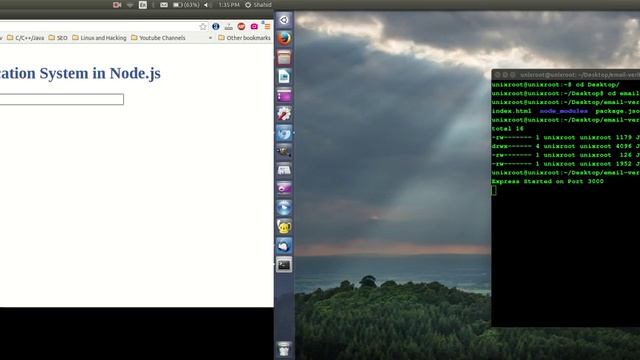Open the mail messaging indicator
Image resolution: width=640 pixels, height=360 pixels.
164,5
